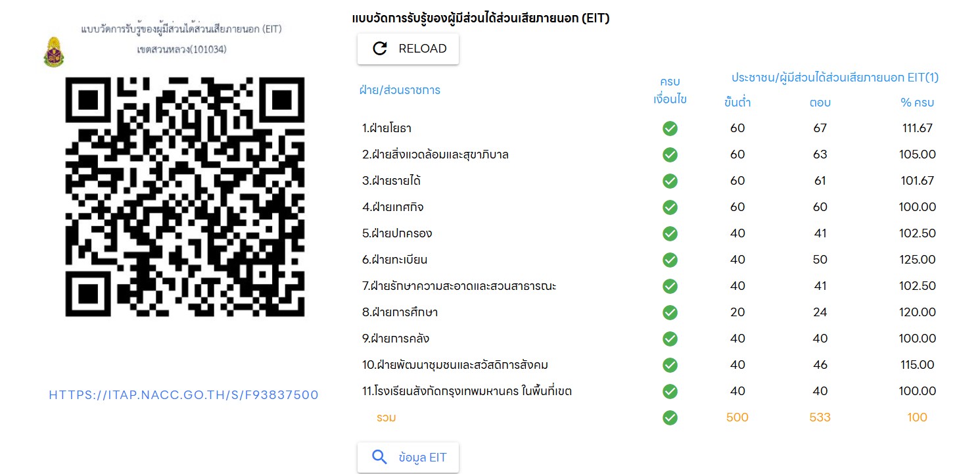Select the ฝ่ายพัฒนาชุมชนและสวัสดิการสังคม row

pyautogui.click(x=650, y=365)
